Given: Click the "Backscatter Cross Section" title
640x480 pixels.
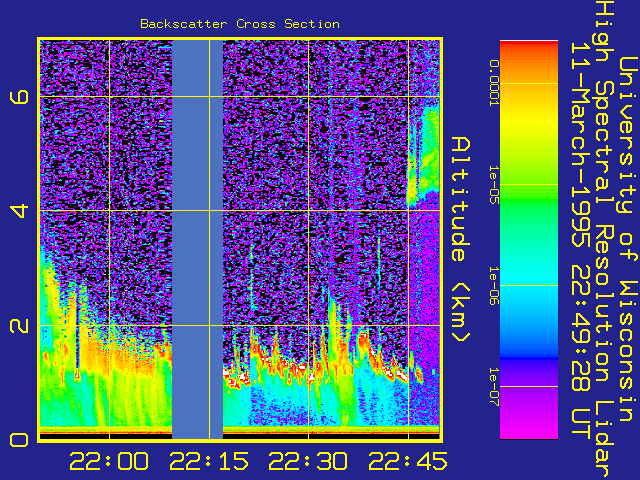Looking at the screenshot, I should pos(240,24).
